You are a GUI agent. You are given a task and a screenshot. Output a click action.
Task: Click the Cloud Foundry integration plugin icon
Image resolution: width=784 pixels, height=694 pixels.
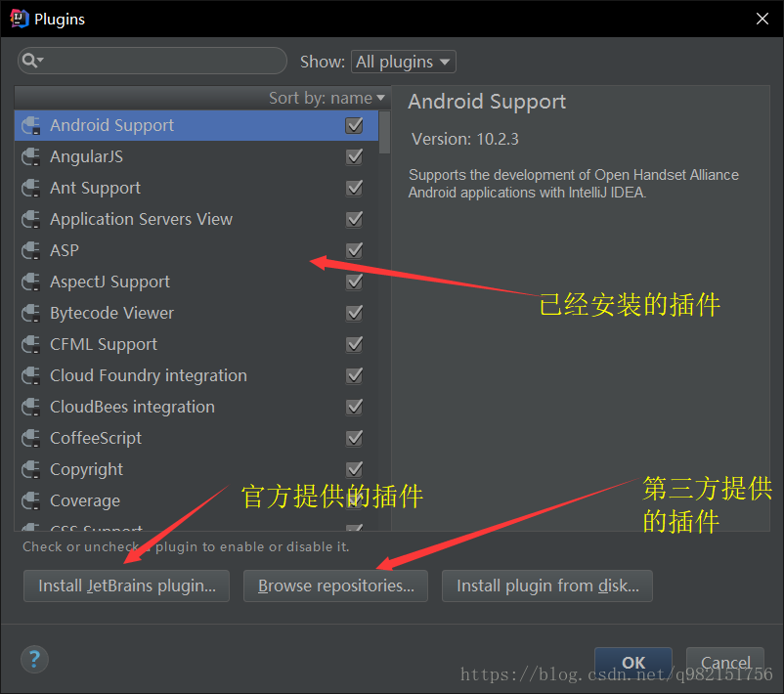[x=31, y=375]
